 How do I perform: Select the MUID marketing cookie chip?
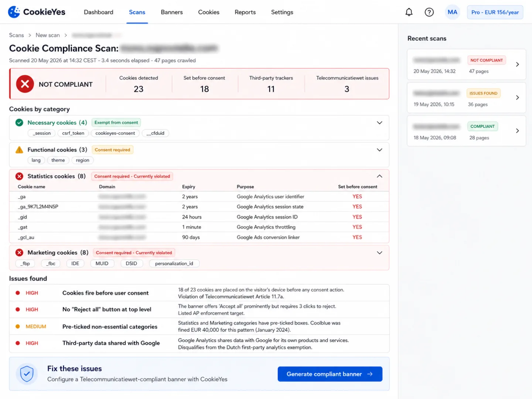[x=102, y=263]
